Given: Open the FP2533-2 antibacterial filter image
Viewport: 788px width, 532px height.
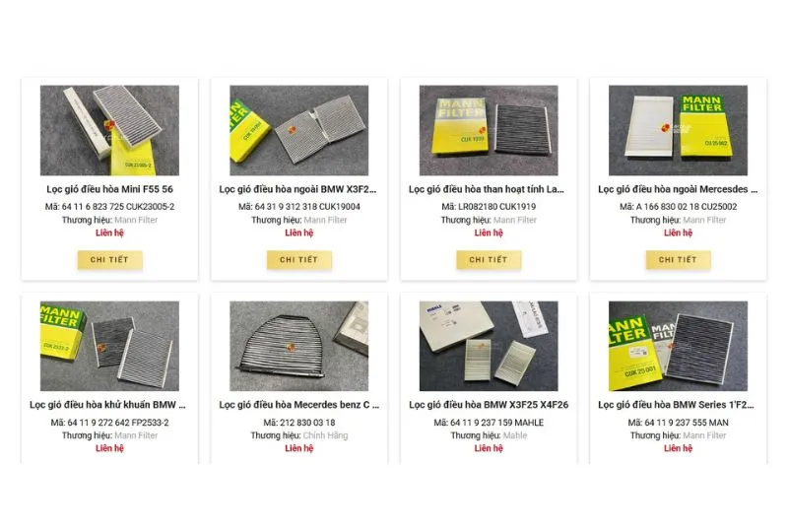Looking at the screenshot, I should (x=109, y=346).
